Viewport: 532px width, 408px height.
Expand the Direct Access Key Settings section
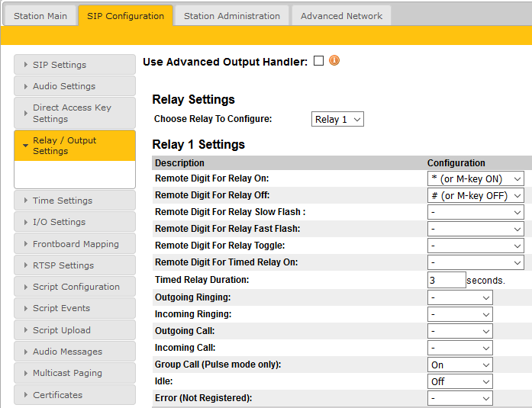click(x=74, y=114)
